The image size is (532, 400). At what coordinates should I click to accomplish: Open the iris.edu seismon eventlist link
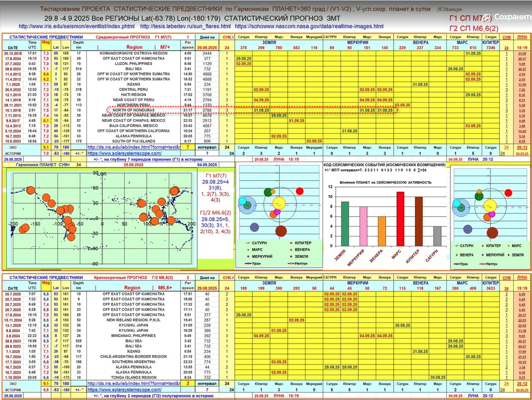[x=76, y=26]
